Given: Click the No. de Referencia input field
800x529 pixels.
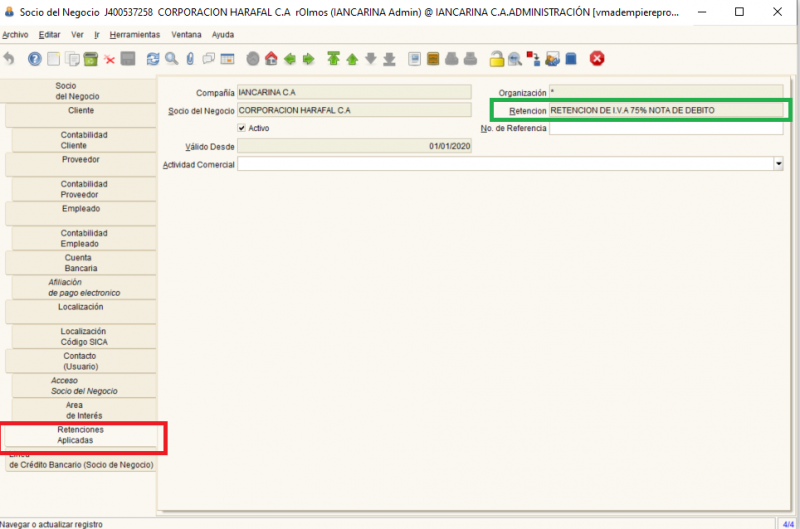Looking at the screenshot, I should click(x=666, y=128).
